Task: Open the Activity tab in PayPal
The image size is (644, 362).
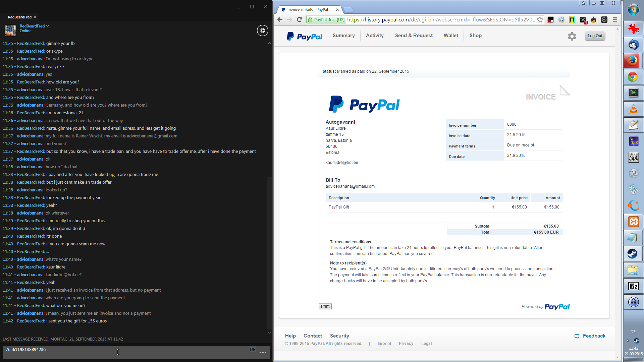Action: tap(374, 36)
